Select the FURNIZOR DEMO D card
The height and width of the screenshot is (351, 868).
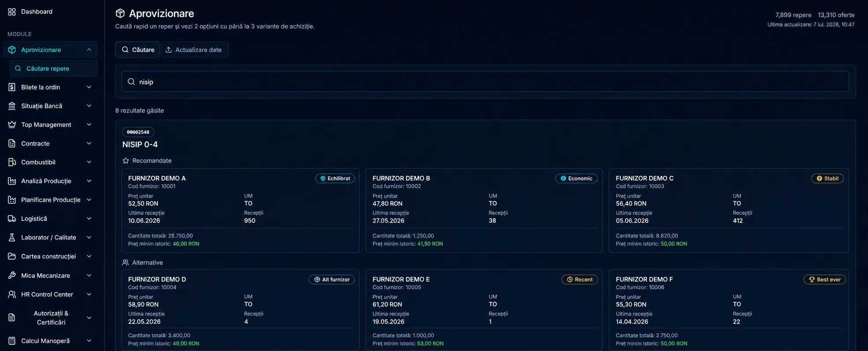240,311
